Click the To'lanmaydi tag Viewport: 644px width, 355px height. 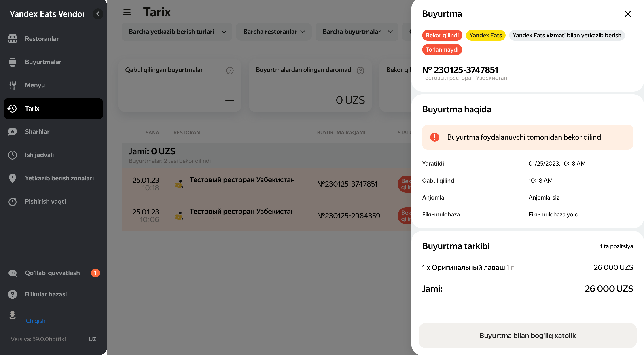pos(442,50)
